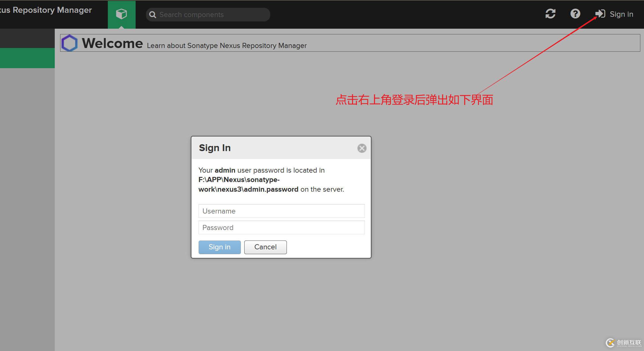Focus the Search components field

pos(208,15)
